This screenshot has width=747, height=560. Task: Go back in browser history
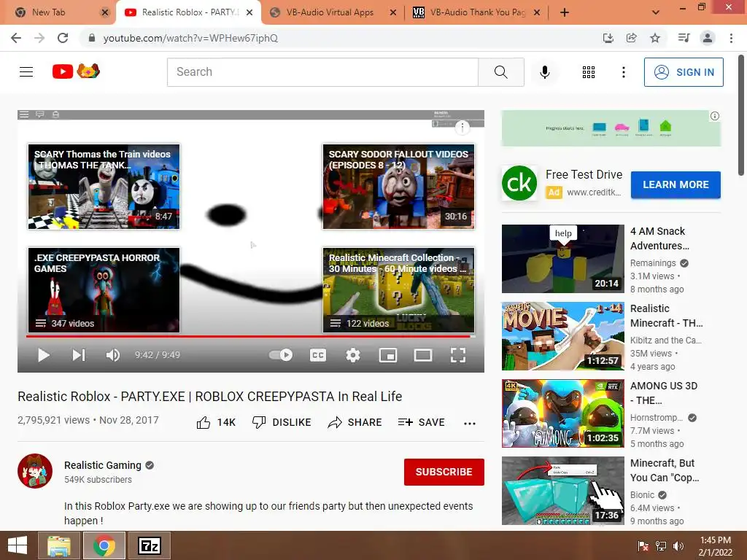coord(16,38)
